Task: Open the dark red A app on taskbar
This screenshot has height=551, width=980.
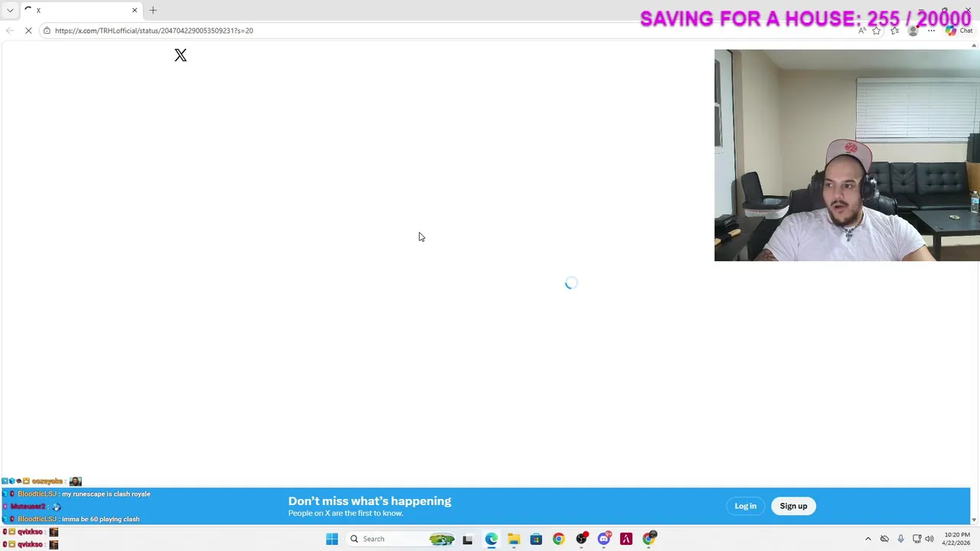Action: click(x=626, y=539)
